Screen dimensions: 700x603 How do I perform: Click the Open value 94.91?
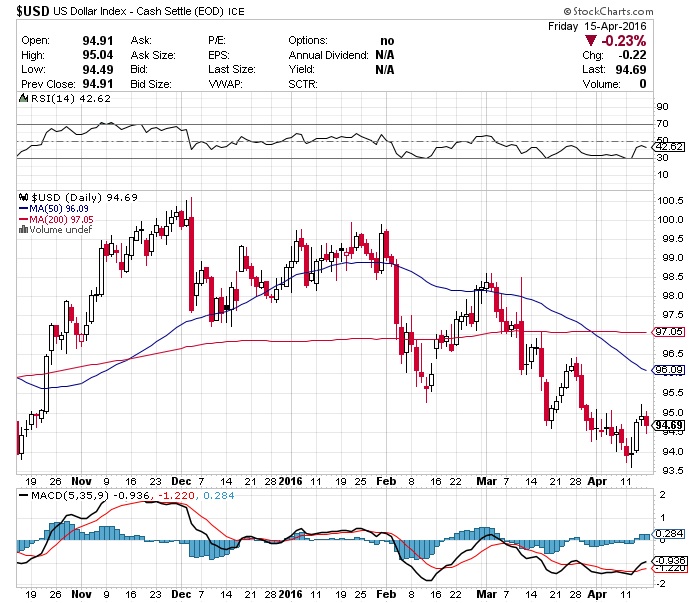[98, 41]
